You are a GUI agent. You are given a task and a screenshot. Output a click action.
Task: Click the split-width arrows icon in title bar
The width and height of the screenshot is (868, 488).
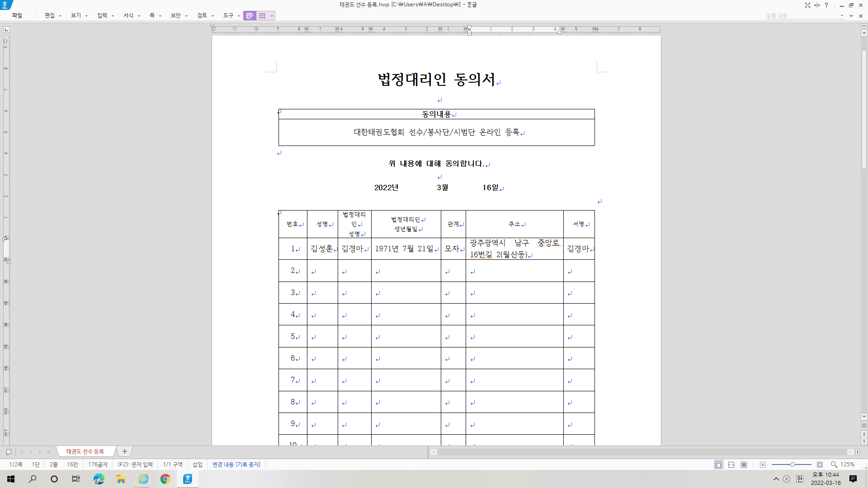[817, 5]
